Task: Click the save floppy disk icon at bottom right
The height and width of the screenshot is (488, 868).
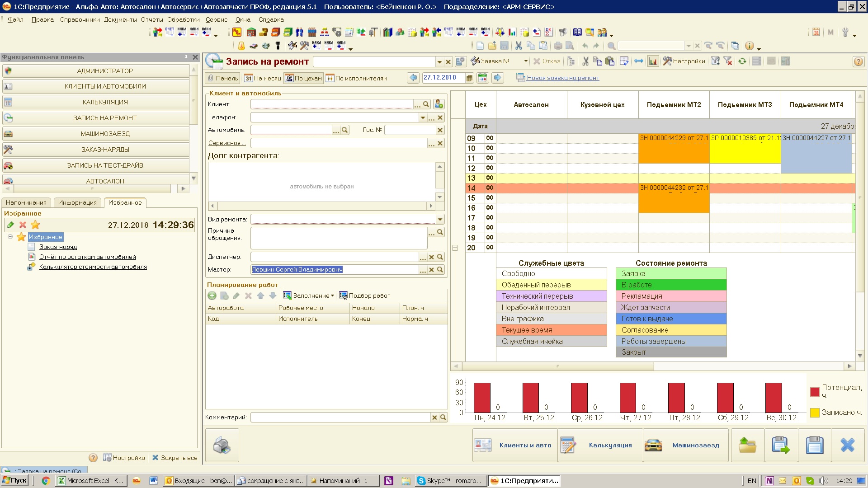Action: point(815,445)
